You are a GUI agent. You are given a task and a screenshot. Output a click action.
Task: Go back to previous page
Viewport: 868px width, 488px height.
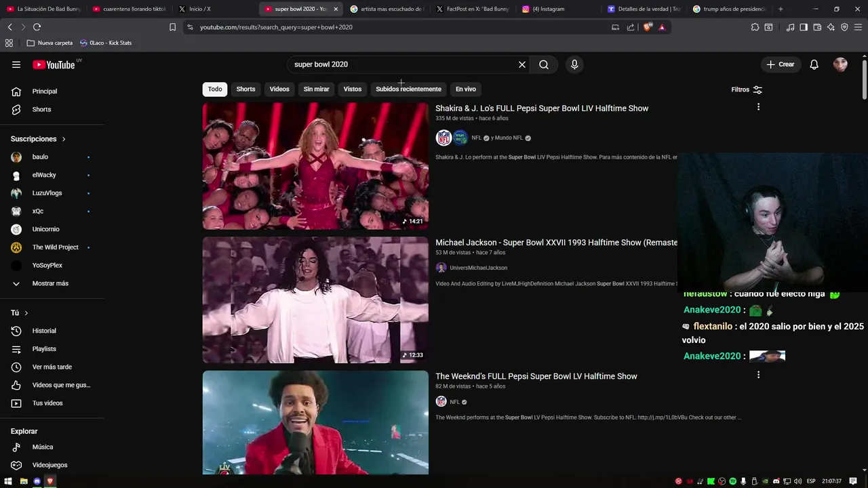(x=9, y=27)
